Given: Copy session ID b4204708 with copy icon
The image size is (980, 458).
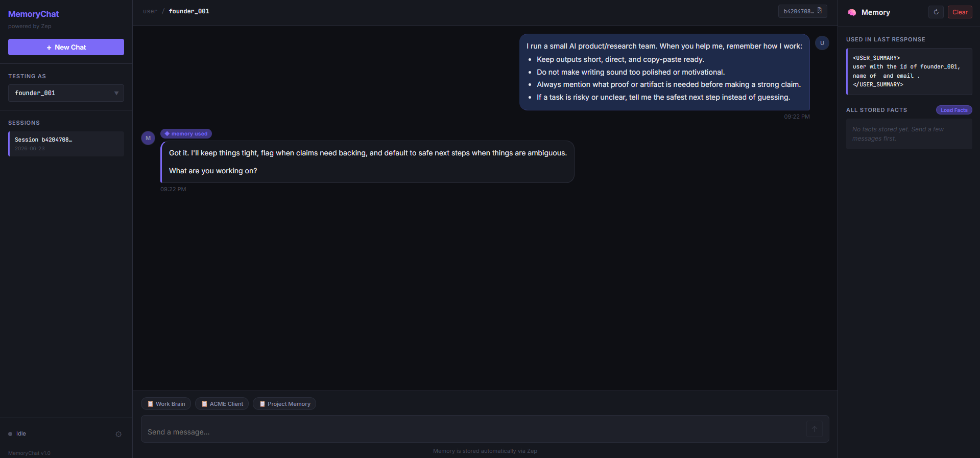Looking at the screenshot, I should (x=820, y=11).
